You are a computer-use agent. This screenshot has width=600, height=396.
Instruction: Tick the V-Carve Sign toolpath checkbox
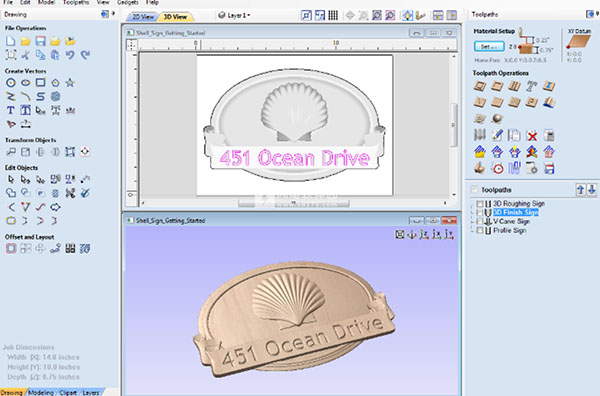480,221
